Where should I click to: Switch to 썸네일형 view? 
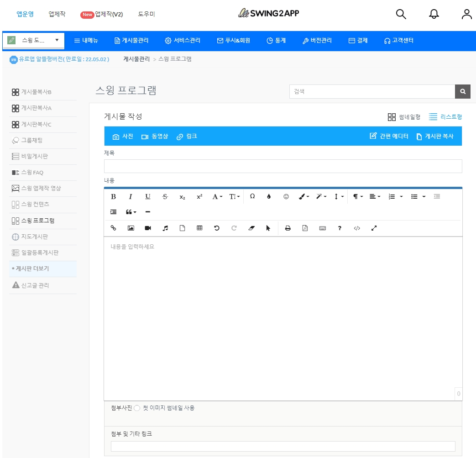point(404,117)
